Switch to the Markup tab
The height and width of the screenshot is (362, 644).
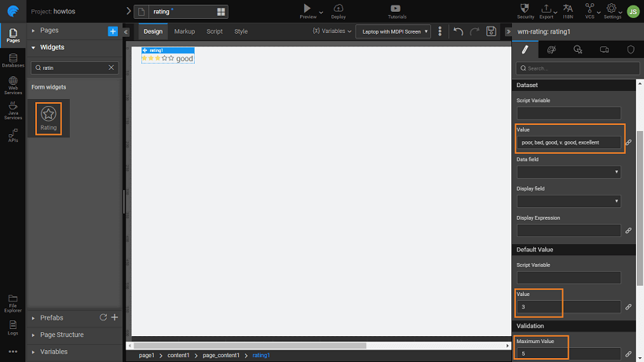pyautogui.click(x=185, y=31)
